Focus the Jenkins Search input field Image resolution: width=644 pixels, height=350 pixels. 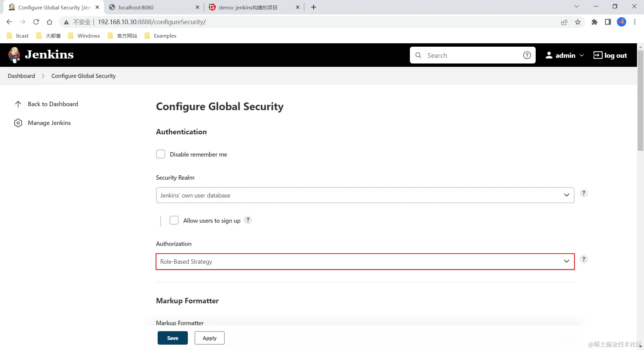[473, 55]
